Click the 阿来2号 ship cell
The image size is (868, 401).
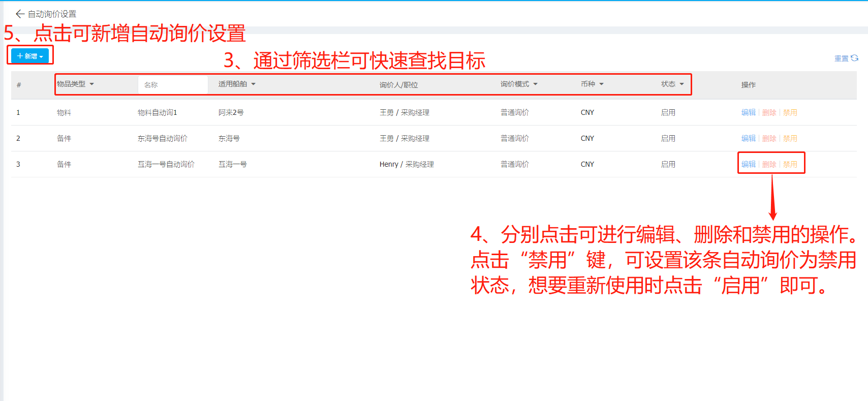(231, 112)
